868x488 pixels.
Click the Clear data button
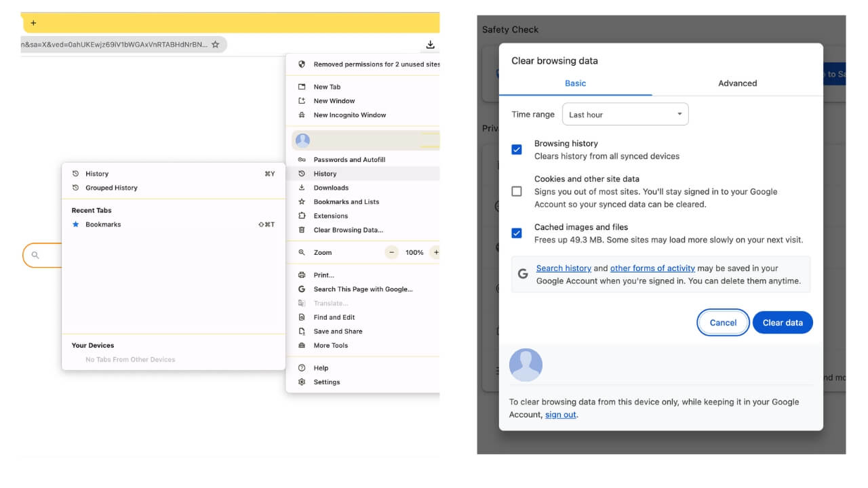coord(783,322)
